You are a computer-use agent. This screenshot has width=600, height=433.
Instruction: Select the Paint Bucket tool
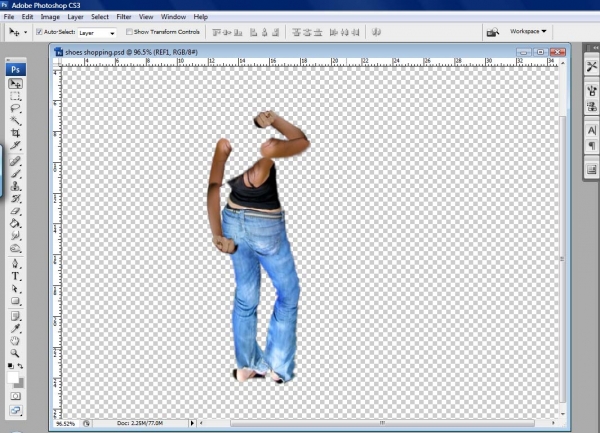[x=15, y=223]
